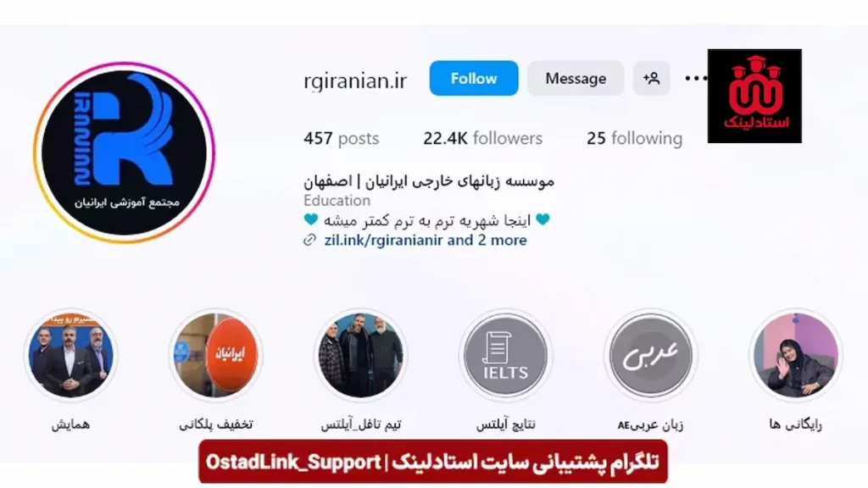Open the رایگانی ها story highlight
This screenshot has width=868, height=488.
(x=795, y=355)
